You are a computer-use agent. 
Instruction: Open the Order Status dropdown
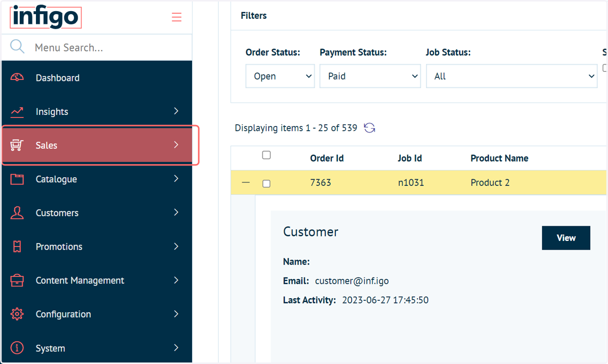pyautogui.click(x=280, y=76)
